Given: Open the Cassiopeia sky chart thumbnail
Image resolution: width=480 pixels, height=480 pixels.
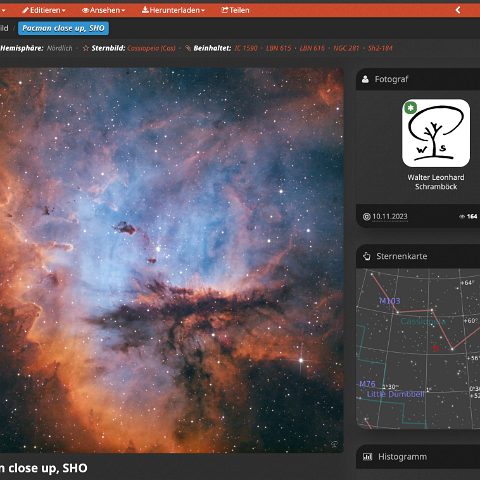Looking at the screenshot, I should click(418, 349).
